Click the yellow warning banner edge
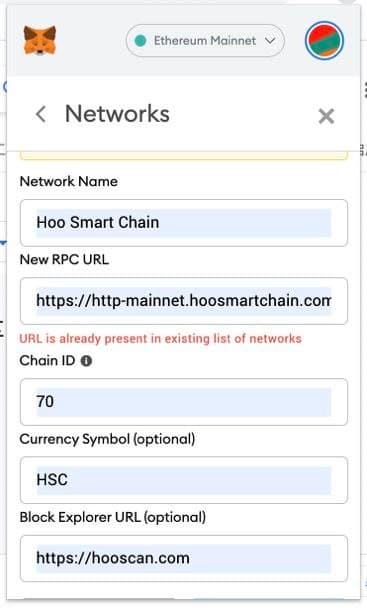 pyautogui.click(x=184, y=156)
